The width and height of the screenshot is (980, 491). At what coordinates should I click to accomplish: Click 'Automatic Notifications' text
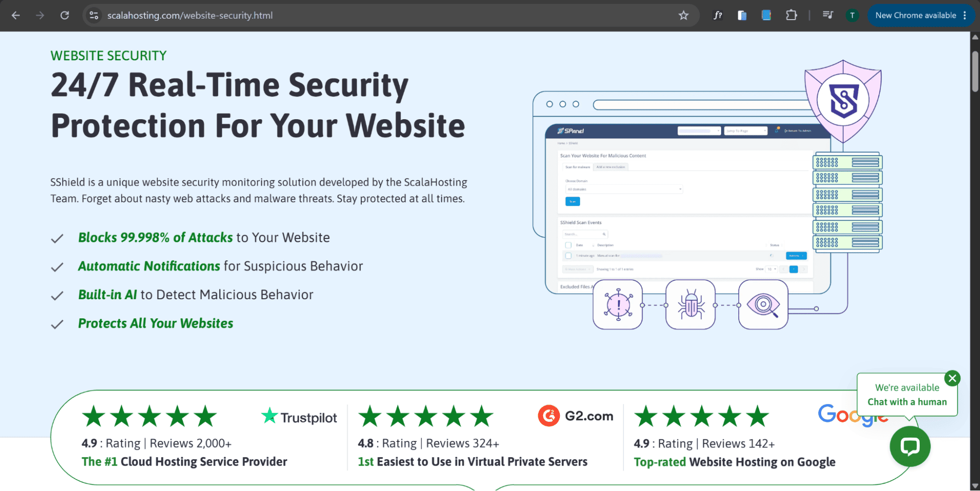149,266
